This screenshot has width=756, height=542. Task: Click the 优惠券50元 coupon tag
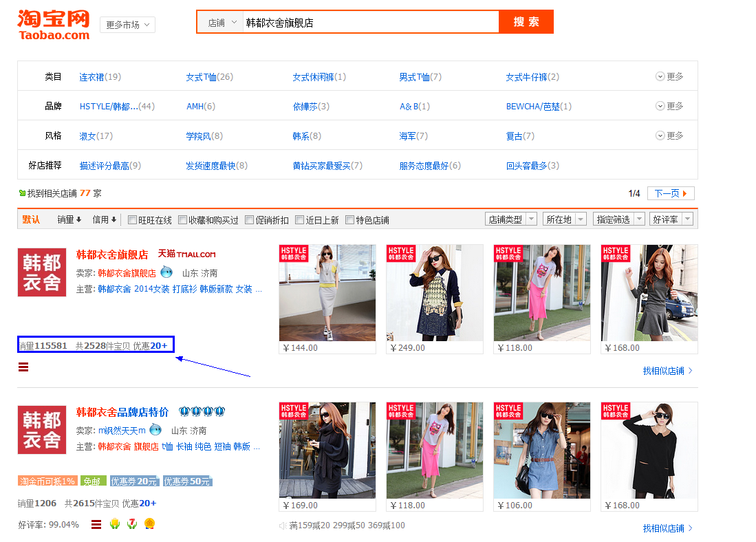pos(188,481)
